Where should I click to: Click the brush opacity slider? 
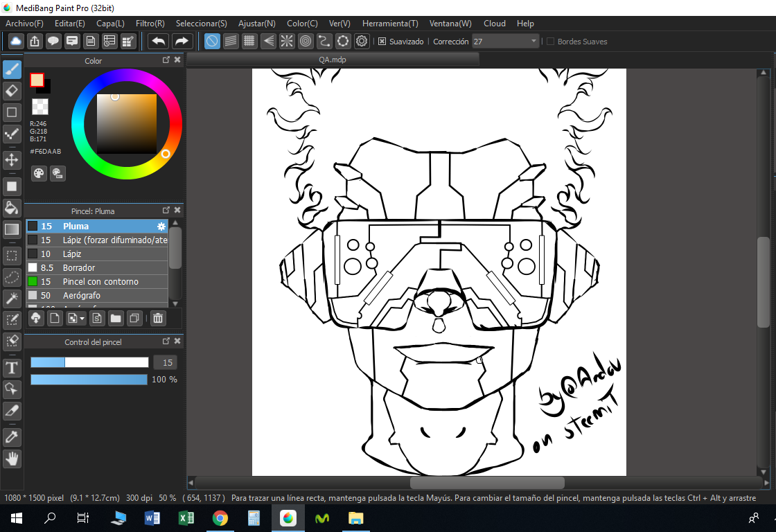click(x=89, y=380)
